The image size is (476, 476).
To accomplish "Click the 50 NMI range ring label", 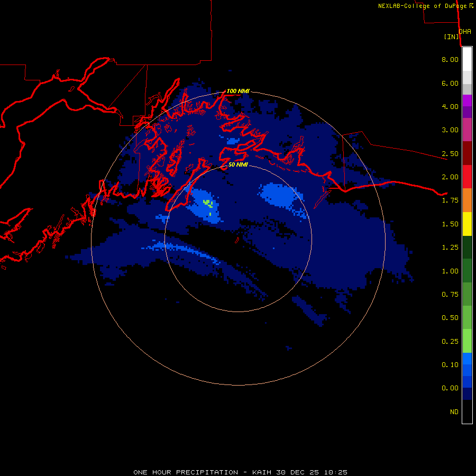I will [x=238, y=164].
